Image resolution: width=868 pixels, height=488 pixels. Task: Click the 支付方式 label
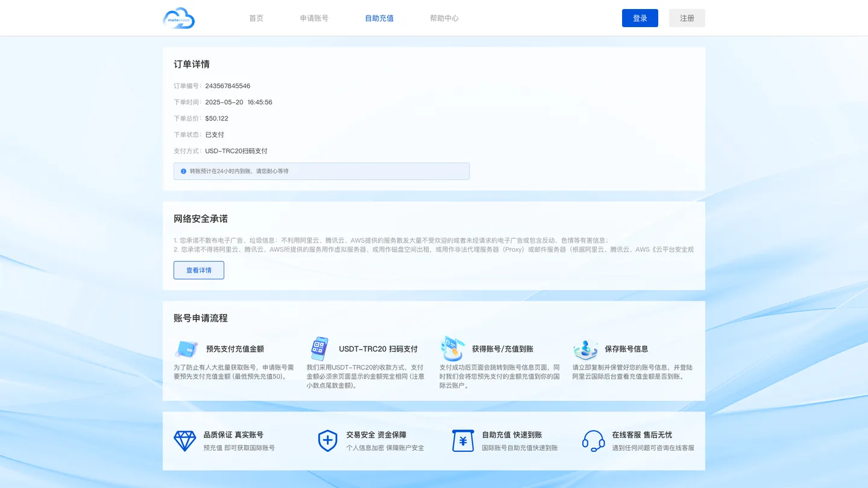187,151
